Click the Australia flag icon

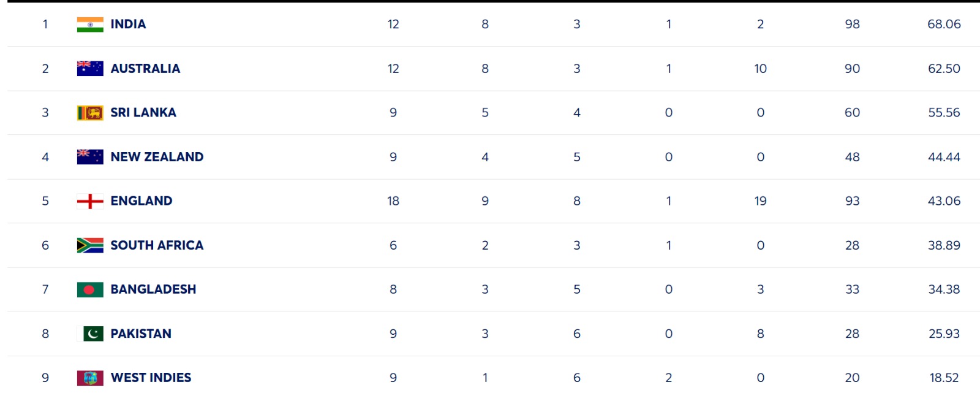coord(90,69)
